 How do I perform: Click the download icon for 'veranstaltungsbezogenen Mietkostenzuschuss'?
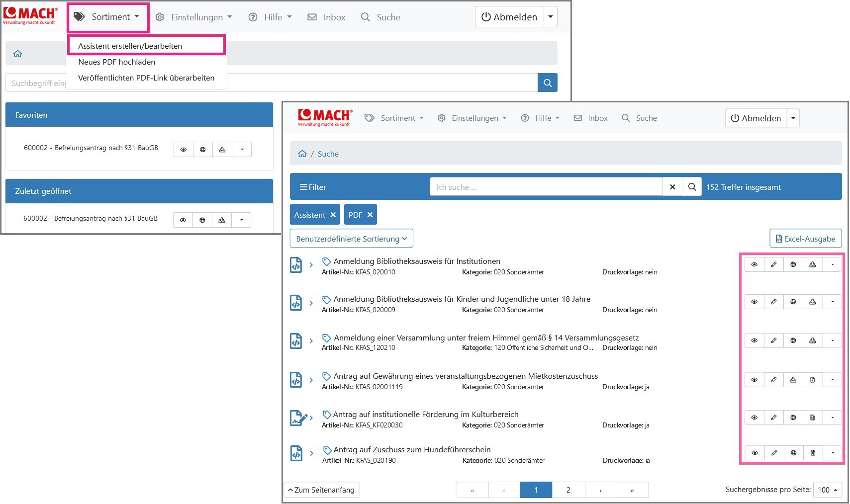pos(793,380)
